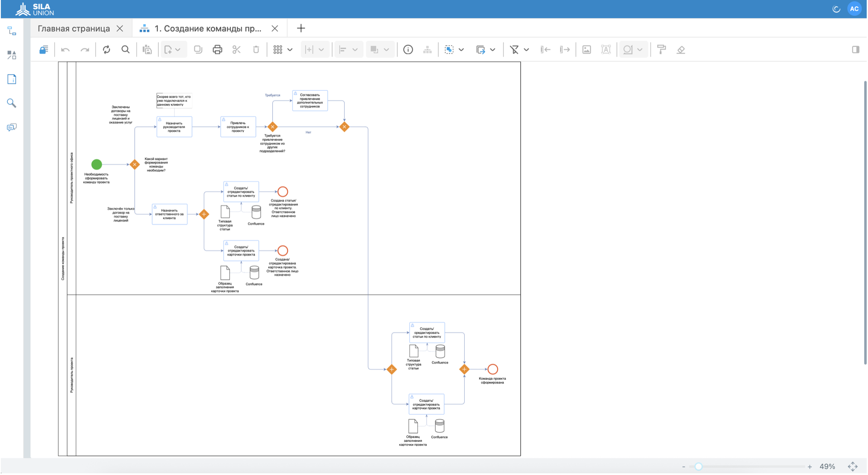
Task: Click the Delete (trash) icon
Action: pos(256,49)
